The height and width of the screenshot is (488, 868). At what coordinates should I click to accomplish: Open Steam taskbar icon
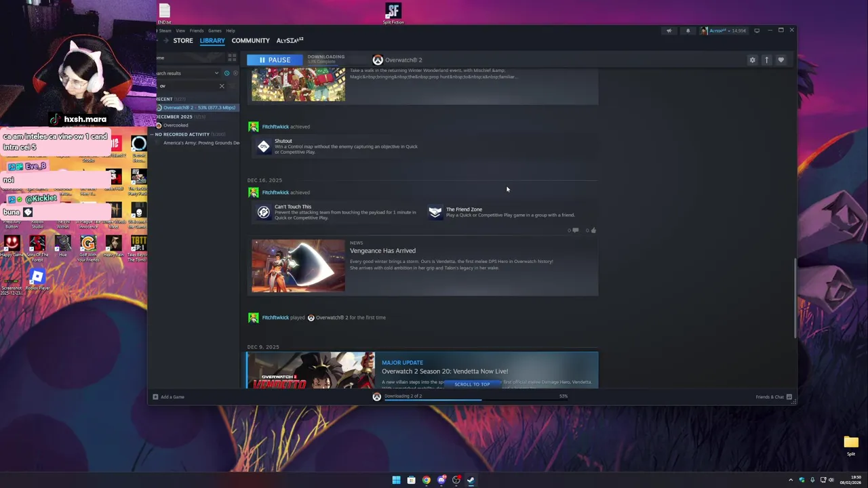[471, 480]
